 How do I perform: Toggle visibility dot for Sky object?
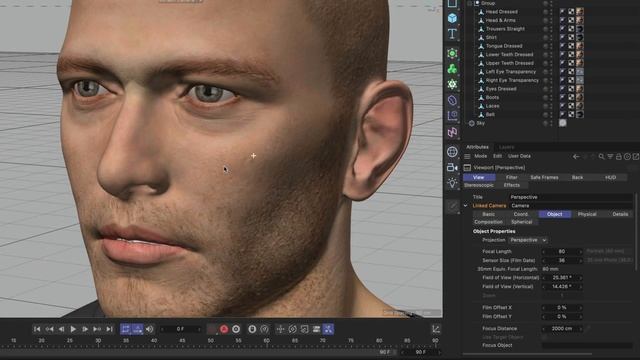click(545, 123)
